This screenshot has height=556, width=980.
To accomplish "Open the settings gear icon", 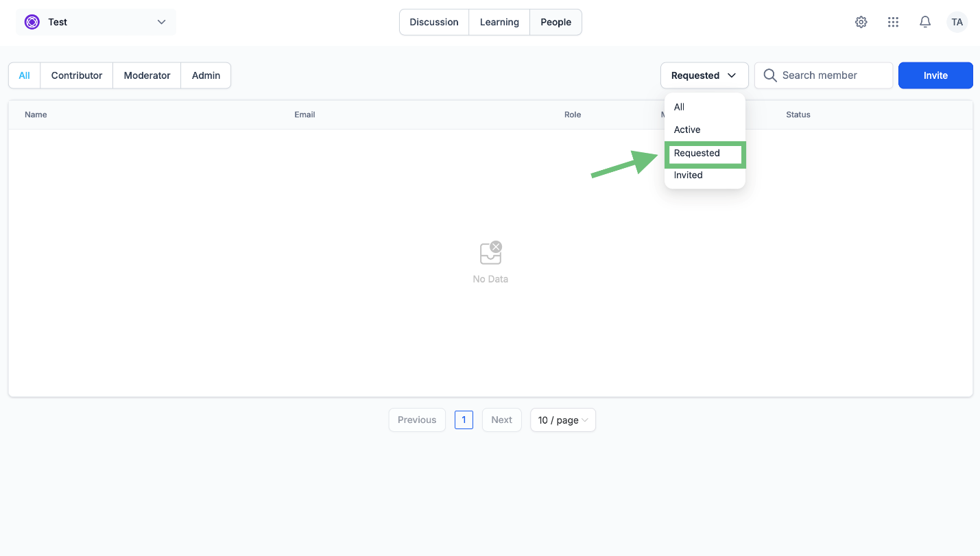I will (x=861, y=22).
